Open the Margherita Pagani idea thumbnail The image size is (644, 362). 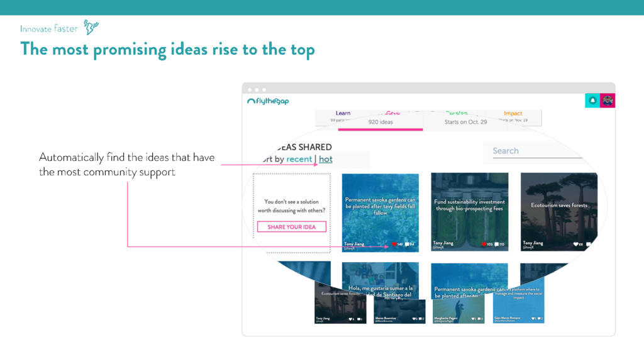tap(458, 311)
